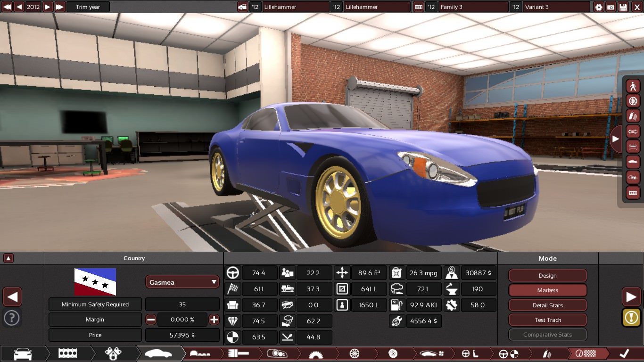644x362 pixels.
Task: Open the checkmark finish tab
Action: tap(624, 354)
